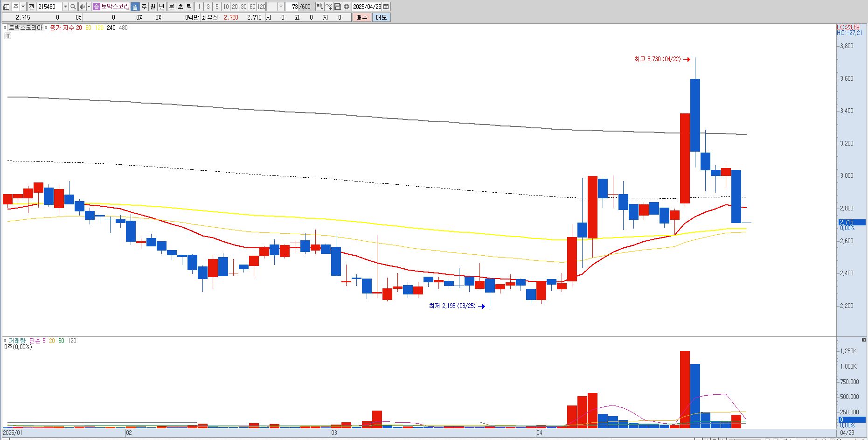Click the 최저 2,195 (03/25) low price label
Viewport: 868px width, 440px height.
pos(452,306)
